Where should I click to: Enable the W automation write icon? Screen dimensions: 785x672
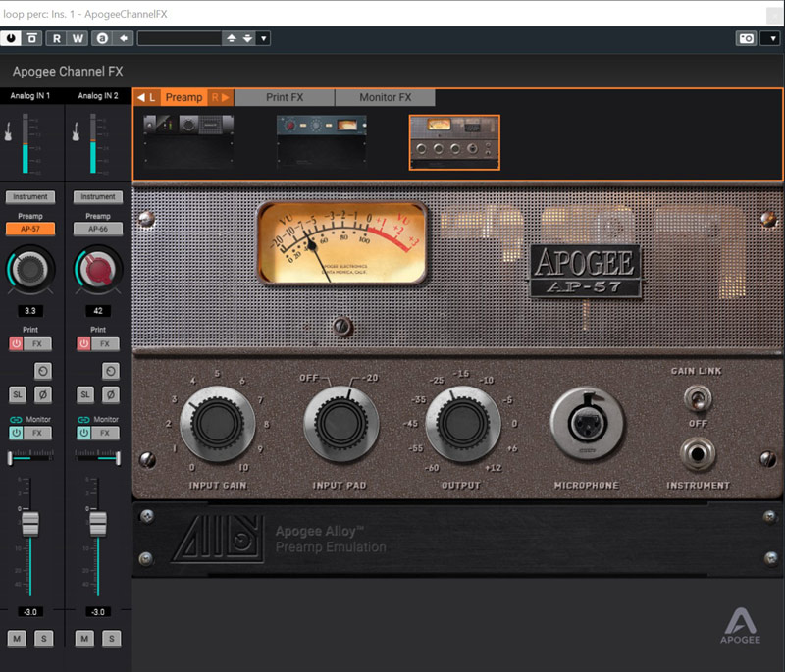tap(77, 37)
